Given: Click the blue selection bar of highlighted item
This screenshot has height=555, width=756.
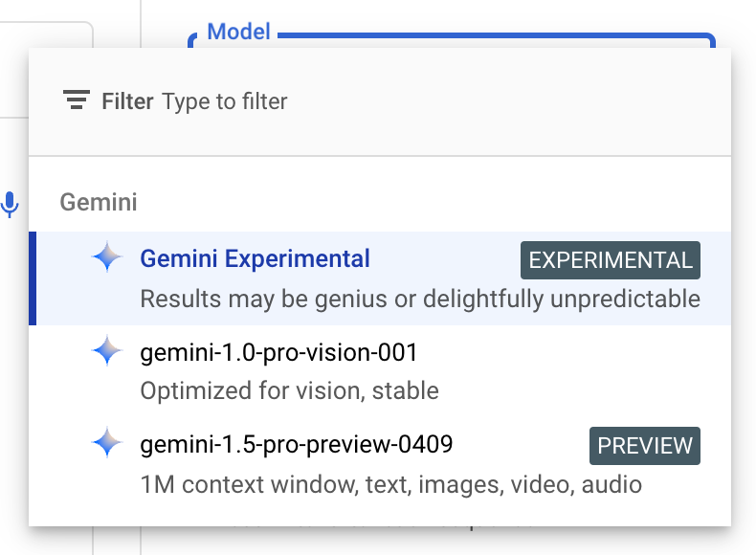Looking at the screenshot, I should (33, 278).
